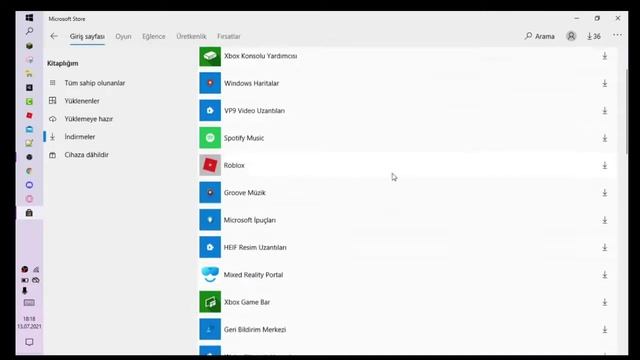The width and height of the screenshot is (640, 360).
Task: Open the notification center icon in taskbar
Action: pyautogui.click(x=29, y=342)
